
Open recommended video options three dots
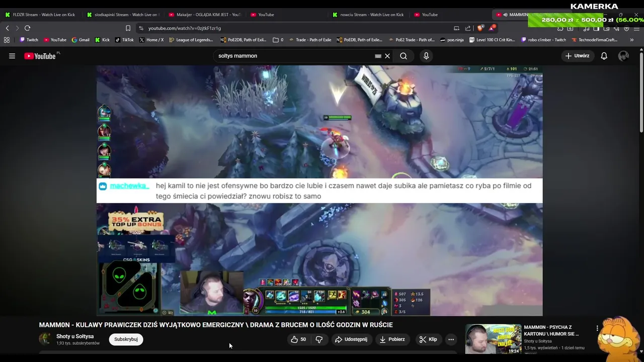597,328
